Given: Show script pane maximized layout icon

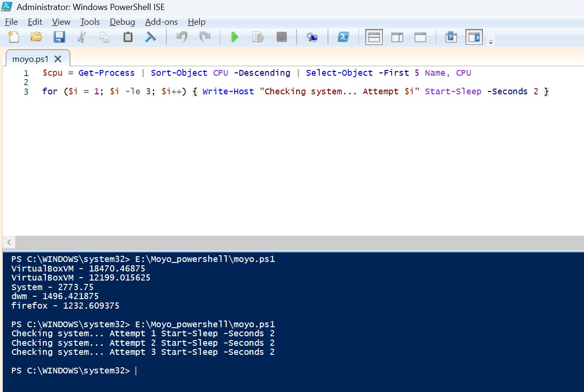Looking at the screenshot, I should [420, 37].
